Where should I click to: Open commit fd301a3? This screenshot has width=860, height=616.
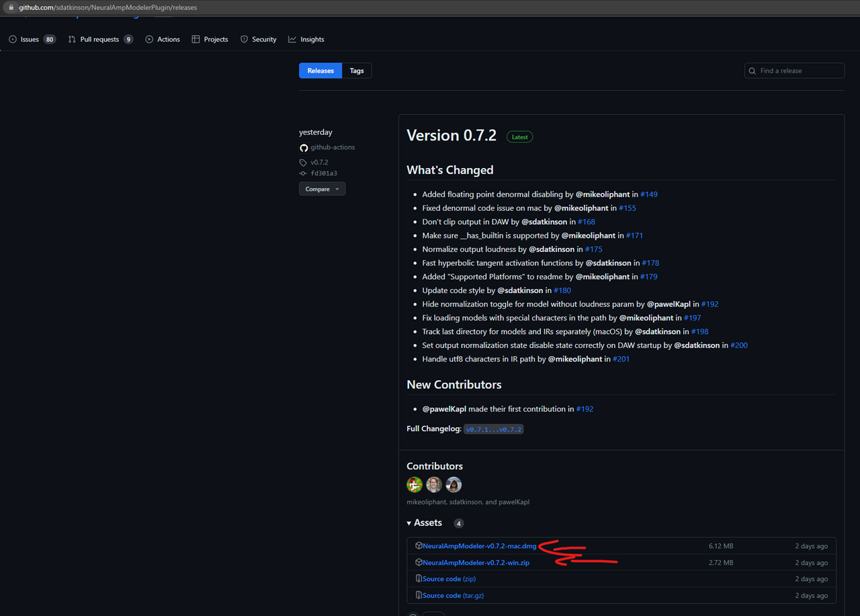click(x=324, y=173)
